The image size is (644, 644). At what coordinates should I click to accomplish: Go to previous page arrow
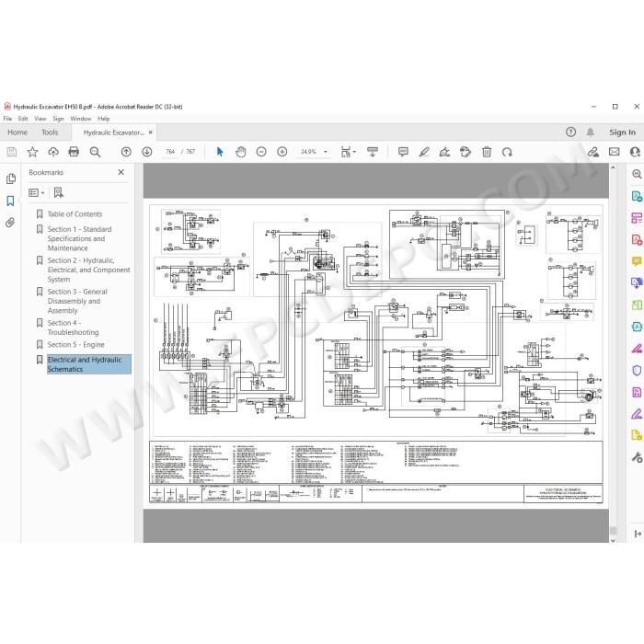[126, 152]
